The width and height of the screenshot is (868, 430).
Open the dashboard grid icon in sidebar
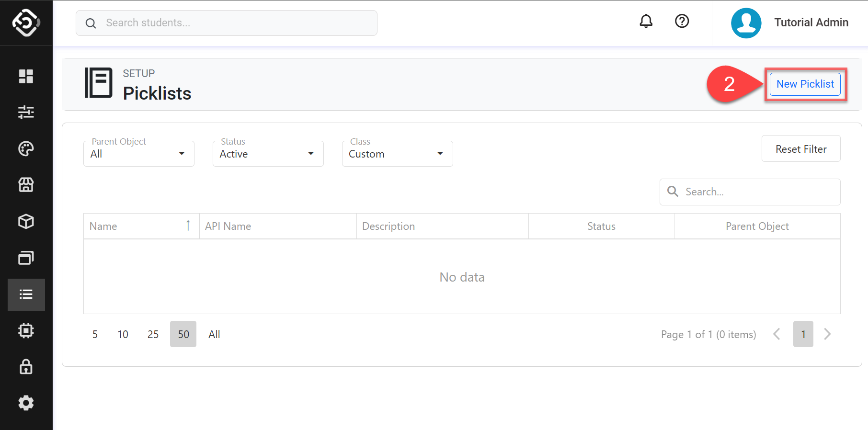(x=26, y=76)
